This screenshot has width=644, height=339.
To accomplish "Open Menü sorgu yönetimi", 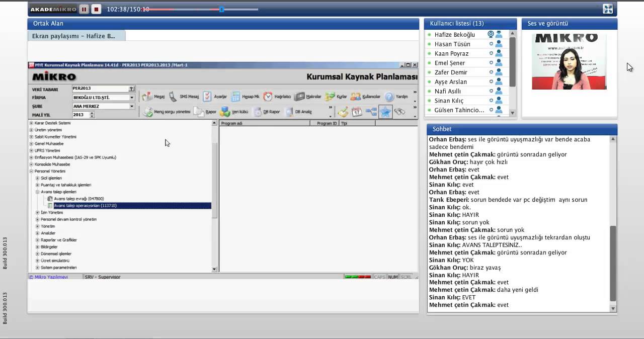I will point(167,112).
